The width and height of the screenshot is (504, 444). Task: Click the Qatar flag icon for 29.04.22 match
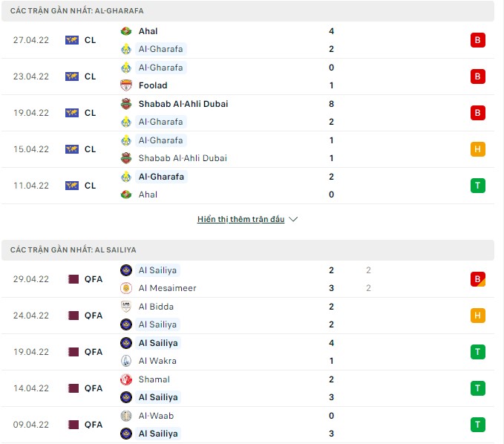click(73, 279)
